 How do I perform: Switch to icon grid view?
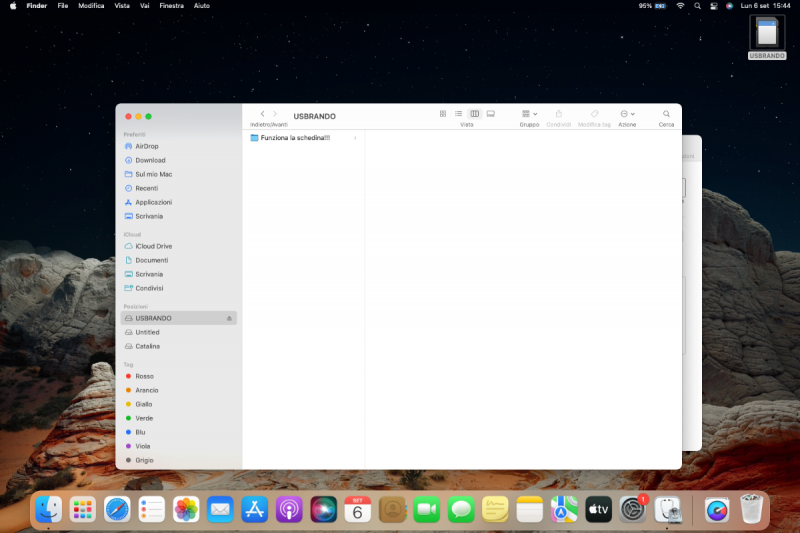click(443, 114)
